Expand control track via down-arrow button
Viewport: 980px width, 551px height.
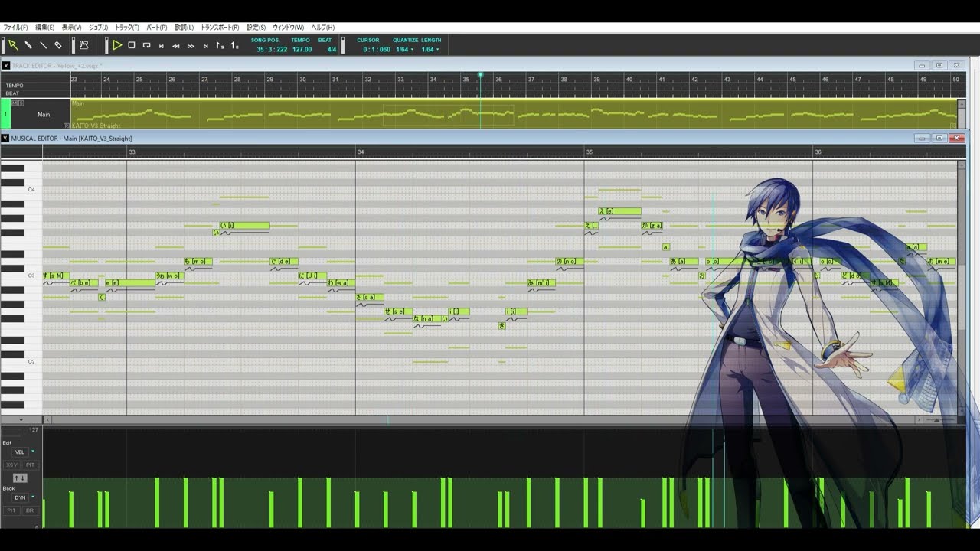(21, 420)
